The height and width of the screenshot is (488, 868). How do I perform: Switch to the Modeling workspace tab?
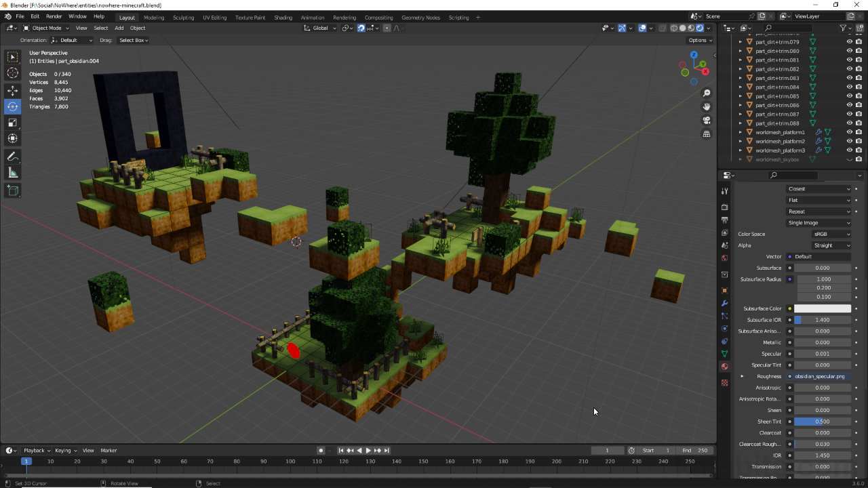[154, 18]
